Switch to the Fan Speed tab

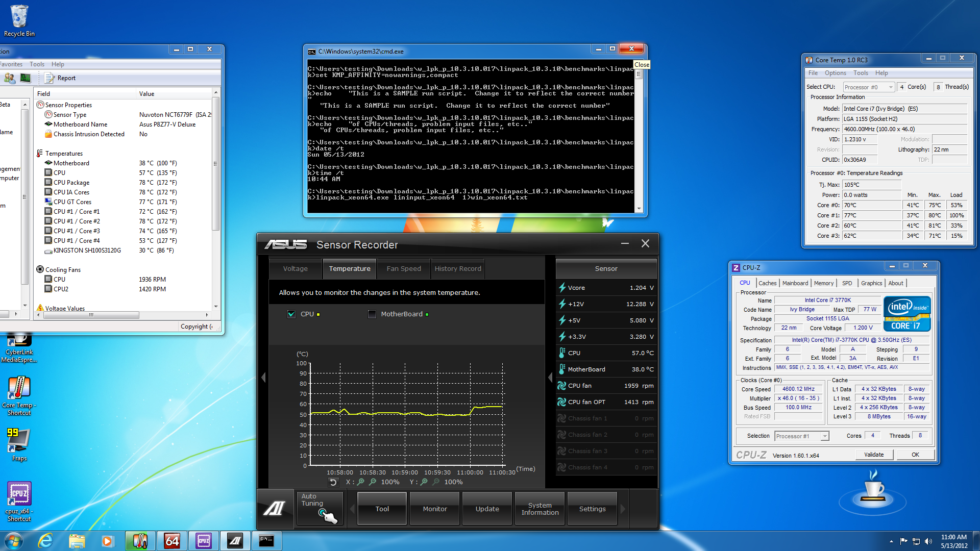404,268
